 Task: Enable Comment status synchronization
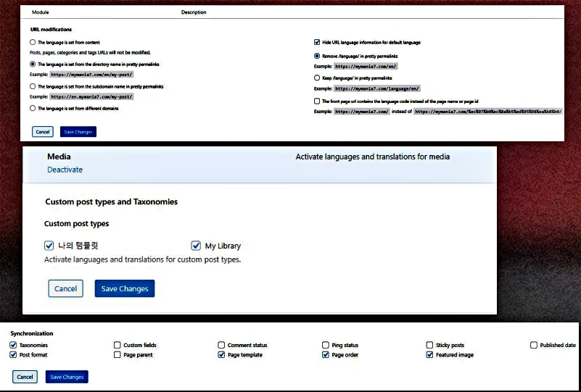(221, 345)
